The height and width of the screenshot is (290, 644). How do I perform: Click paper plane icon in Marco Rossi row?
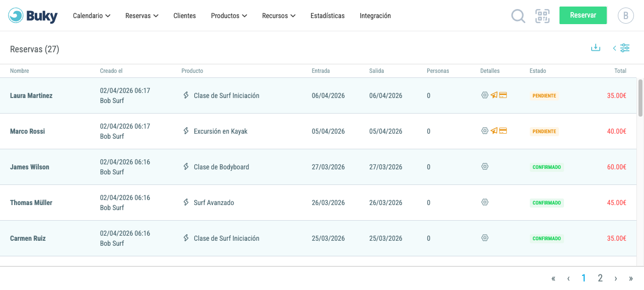[x=494, y=131]
